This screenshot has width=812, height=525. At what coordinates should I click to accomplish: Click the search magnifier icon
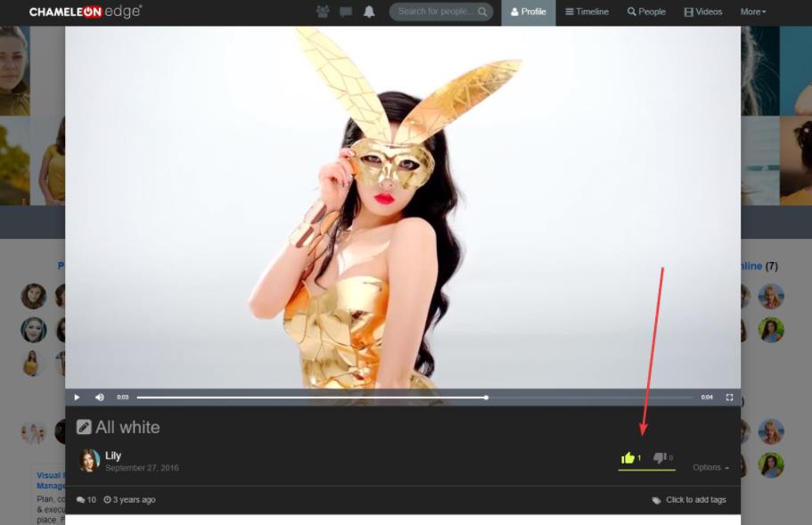point(482,12)
